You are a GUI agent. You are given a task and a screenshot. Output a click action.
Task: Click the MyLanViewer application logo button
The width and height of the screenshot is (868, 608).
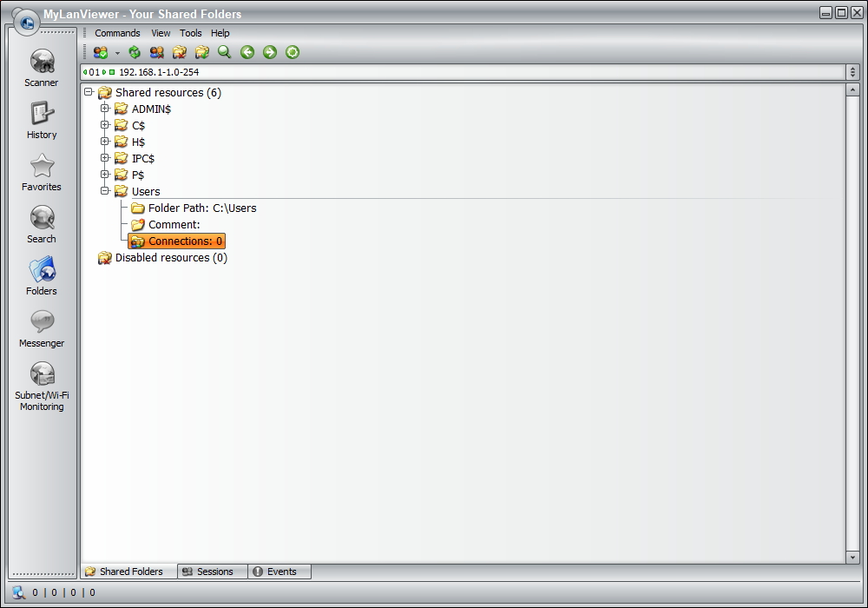pyautogui.click(x=27, y=23)
